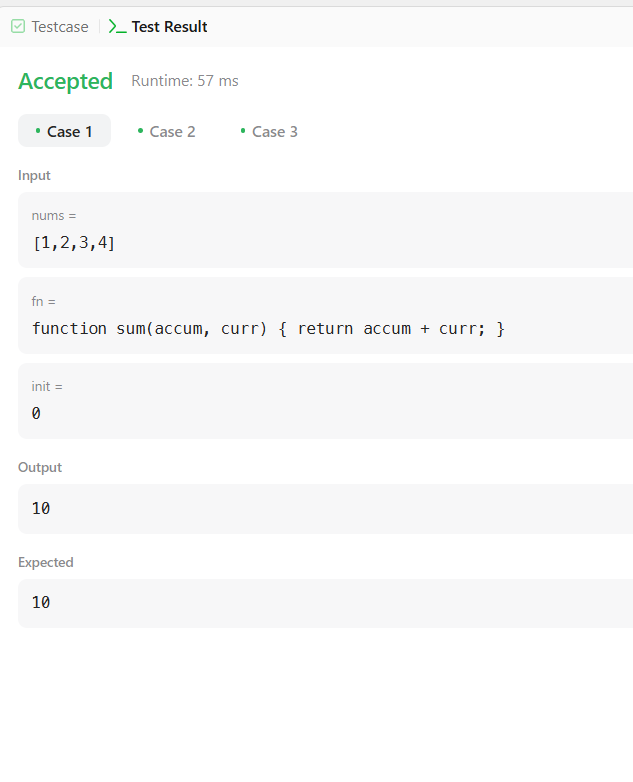
Task: Click the Expected value 10 box
Action: tap(325, 603)
